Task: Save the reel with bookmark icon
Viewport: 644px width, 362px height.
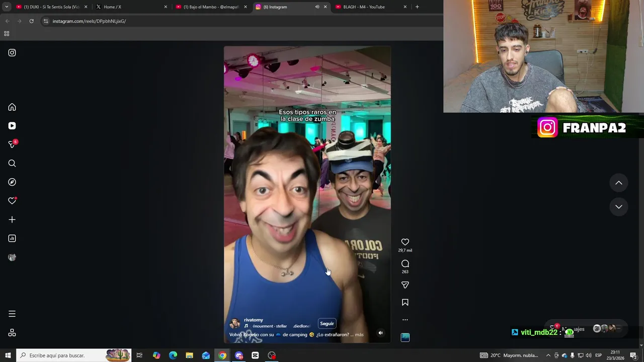Action: (405, 303)
